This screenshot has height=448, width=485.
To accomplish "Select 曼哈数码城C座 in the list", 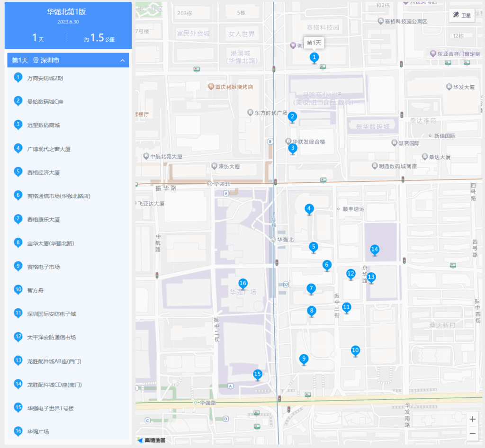I will [68, 102].
